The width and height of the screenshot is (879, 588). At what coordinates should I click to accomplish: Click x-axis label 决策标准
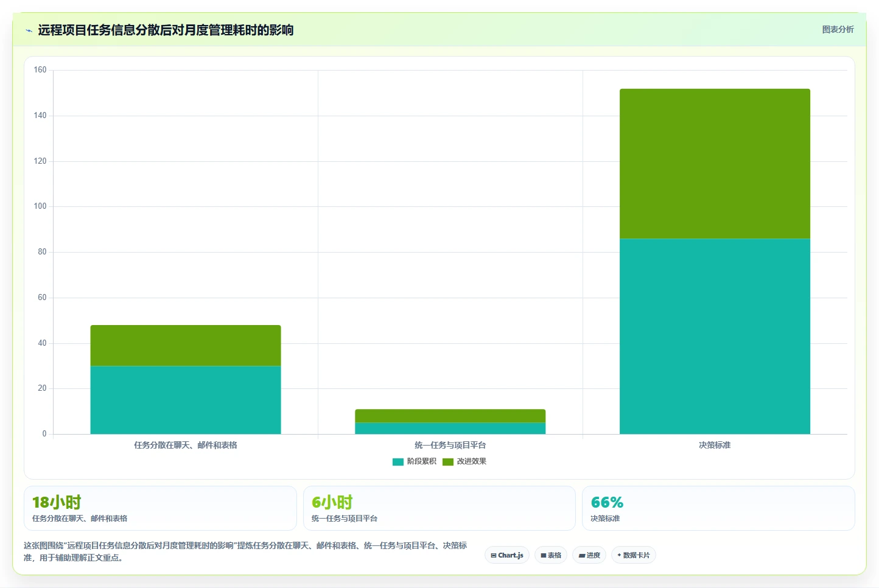pos(715,446)
